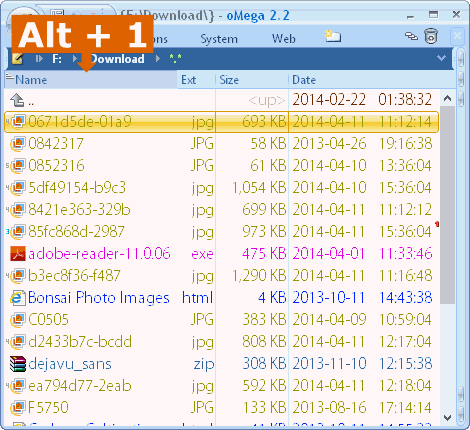Click WinRAR archive icon of dejavu_sans
The height and width of the screenshot is (430, 470).
18,364
